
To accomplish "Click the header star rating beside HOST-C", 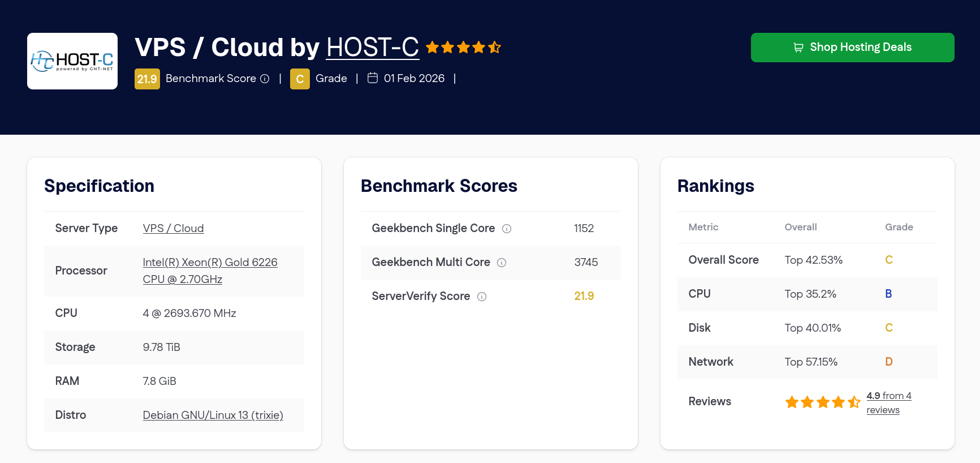I will pyautogui.click(x=463, y=47).
